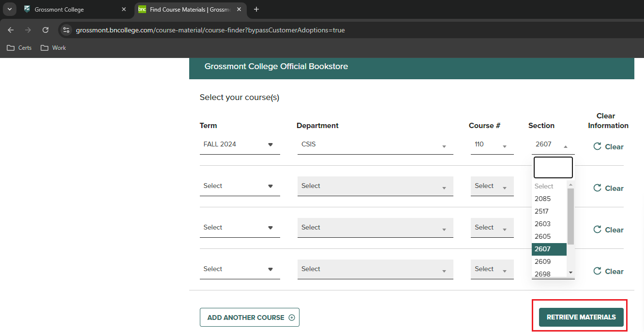The height and width of the screenshot is (332, 644).
Task: Open the CSIS Department dropdown
Action: [x=375, y=144]
